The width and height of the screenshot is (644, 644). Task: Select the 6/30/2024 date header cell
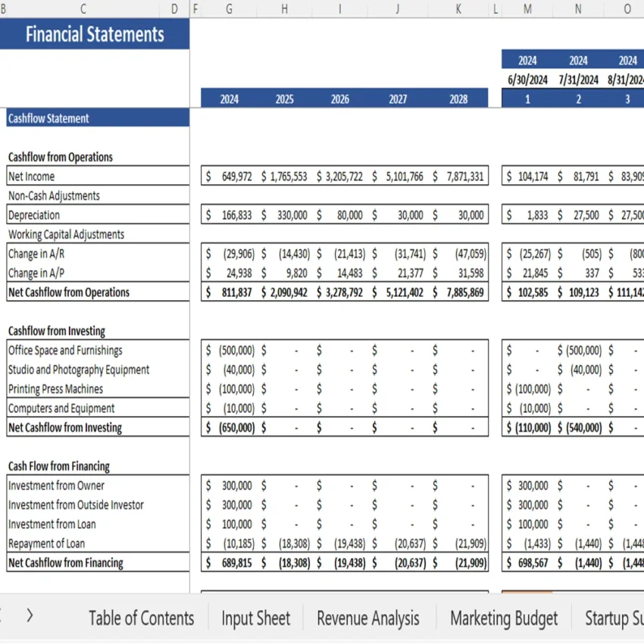(527, 80)
